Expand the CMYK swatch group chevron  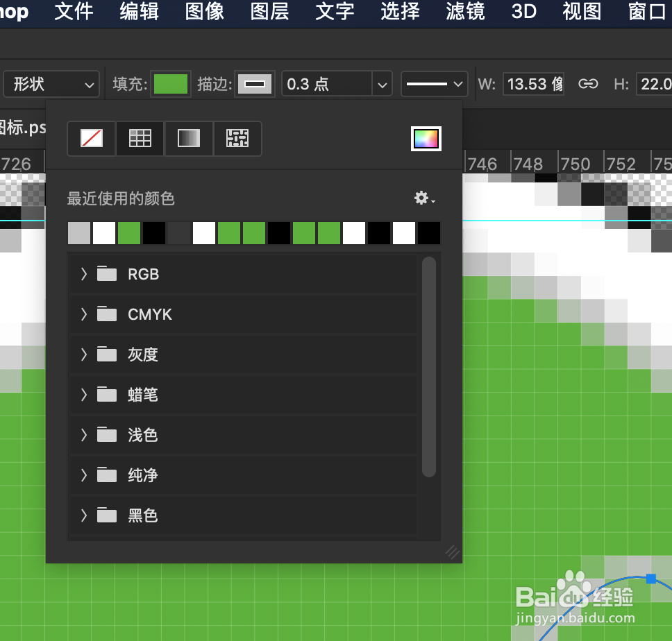pos(84,314)
